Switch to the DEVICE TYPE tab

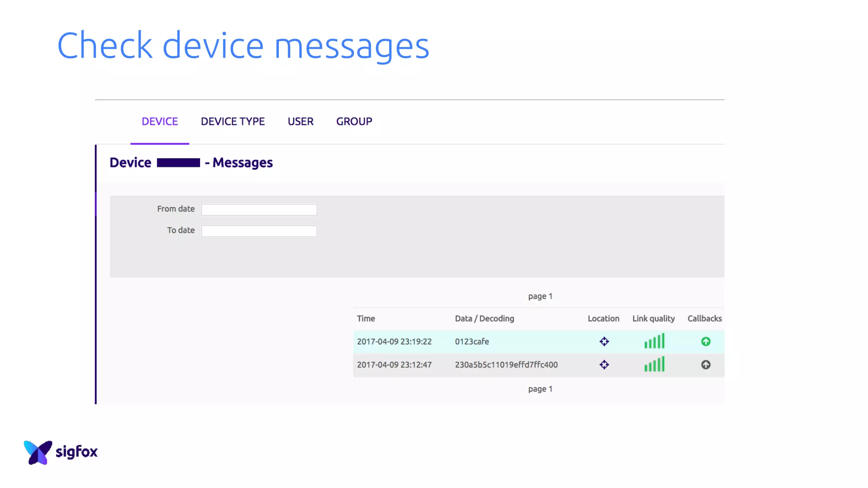click(x=233, y=122)
